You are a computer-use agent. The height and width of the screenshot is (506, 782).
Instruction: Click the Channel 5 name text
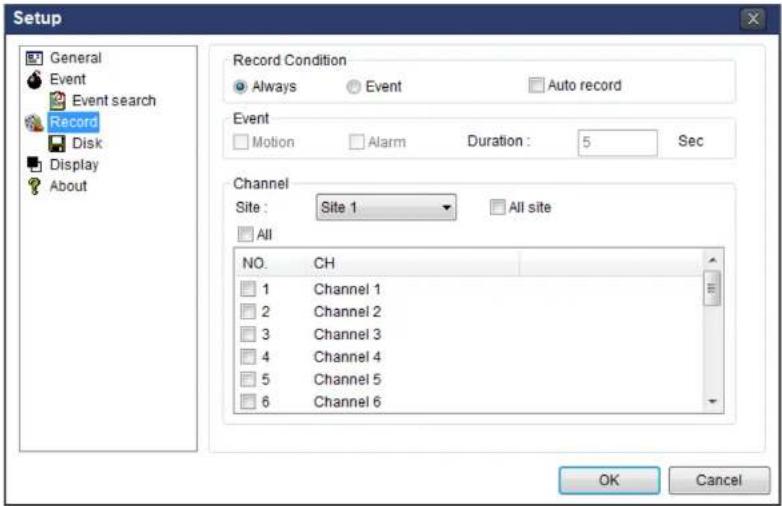[347, 379]
